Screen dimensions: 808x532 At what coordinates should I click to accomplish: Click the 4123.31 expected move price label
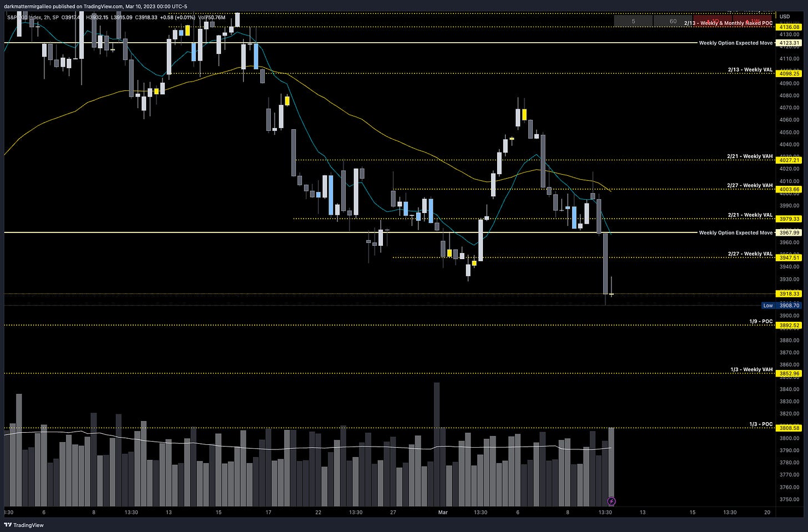790,43
